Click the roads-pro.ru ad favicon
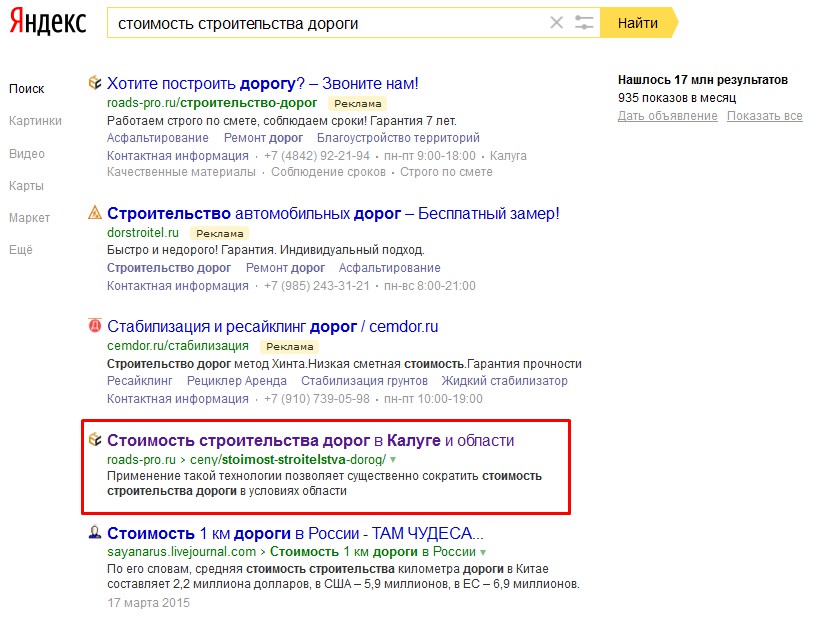The height and width of the screenshot is (618, 813). (94, 82)
